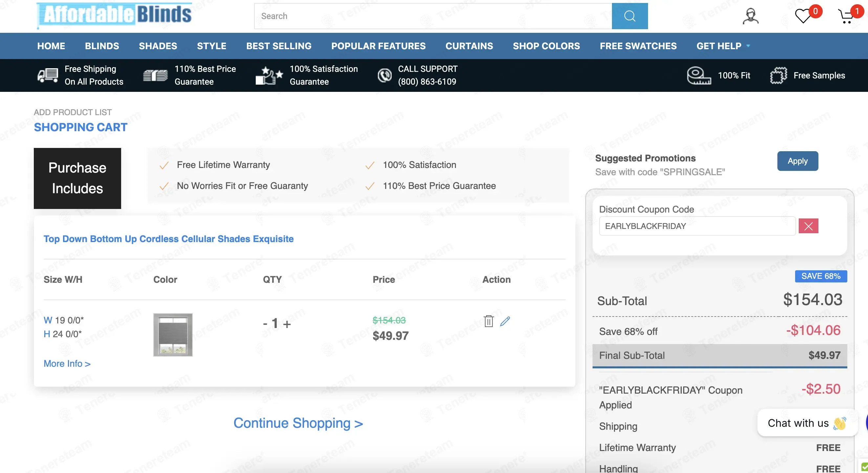Click the Purchase Includes black box

coord(77,178)
